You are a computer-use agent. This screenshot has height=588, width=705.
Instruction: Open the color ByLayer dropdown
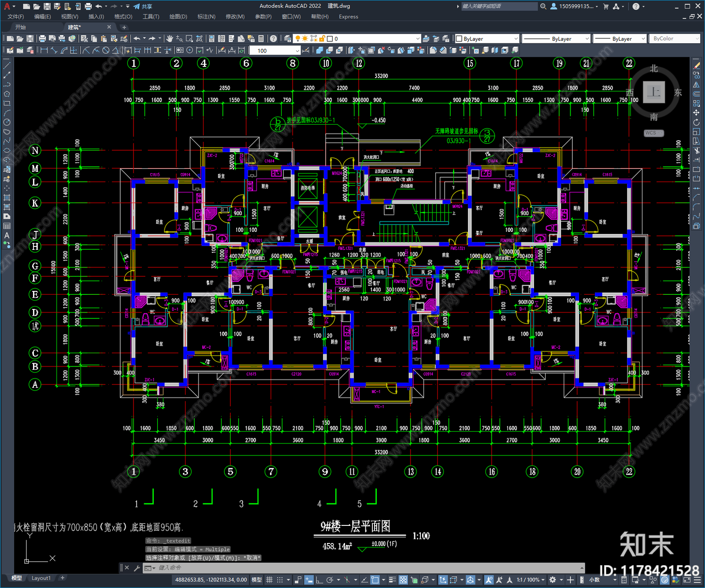point(487,39)
